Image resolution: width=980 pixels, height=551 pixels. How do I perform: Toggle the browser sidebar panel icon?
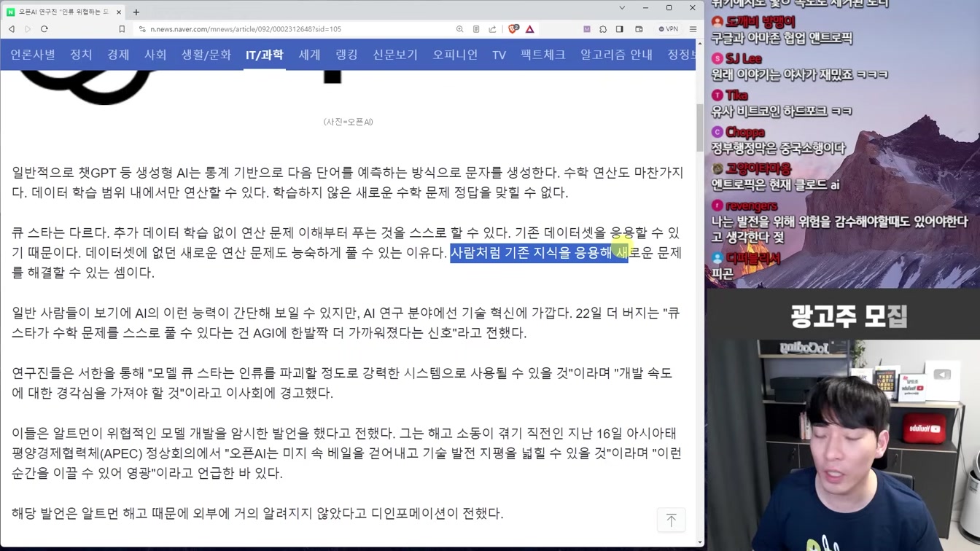(x=620, y=29)
